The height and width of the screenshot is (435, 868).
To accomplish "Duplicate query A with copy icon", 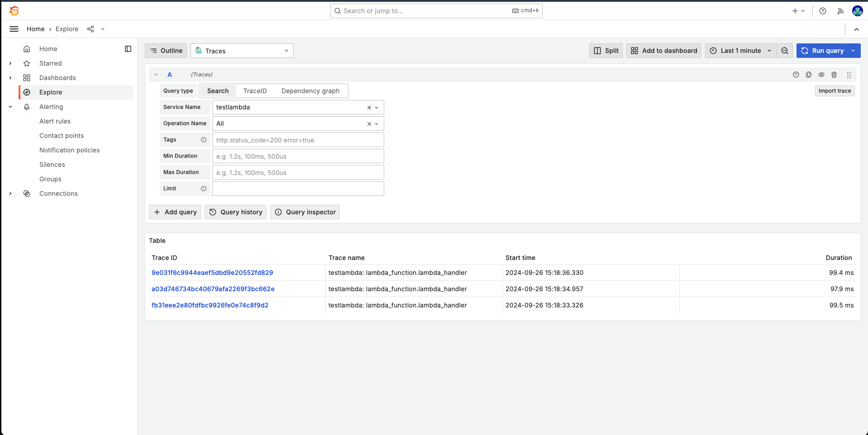I will pyautogui.click(x=809, y=75).
